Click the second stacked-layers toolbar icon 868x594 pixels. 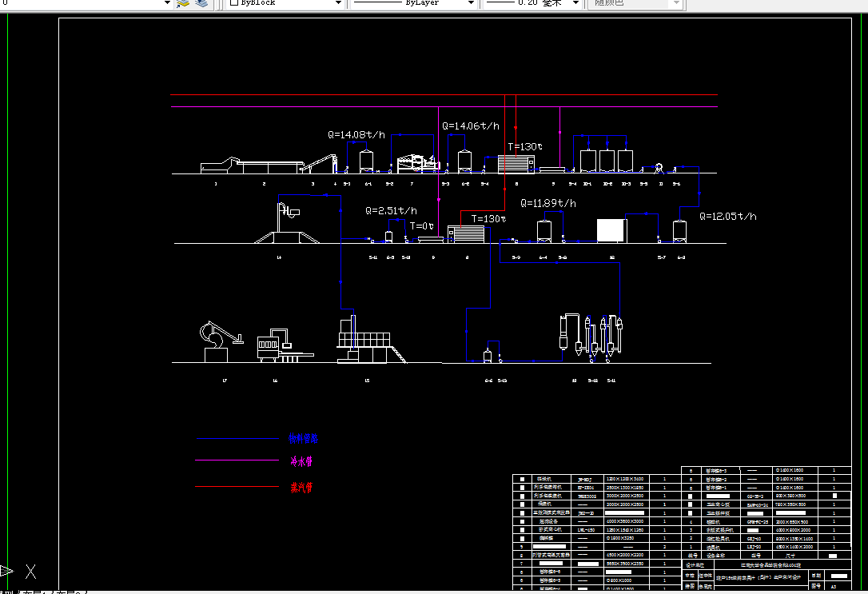[x=201, y=2]
